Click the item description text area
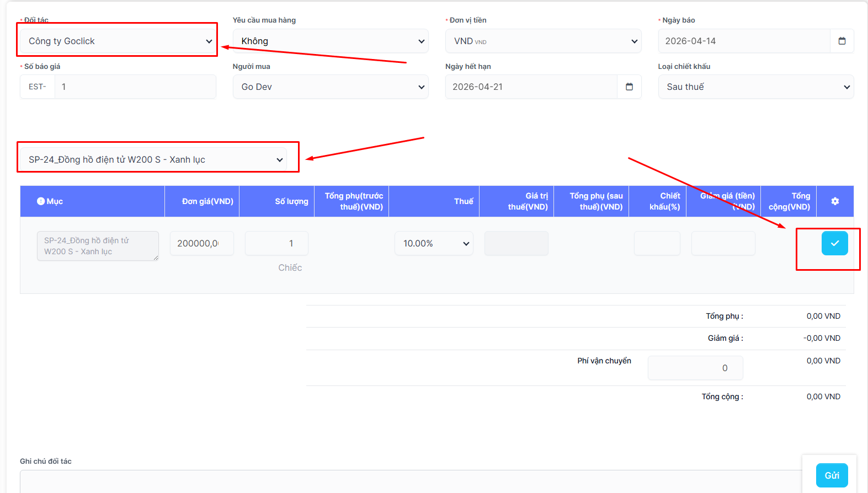This screenshot has height=493, width=868. pos(98,246)
